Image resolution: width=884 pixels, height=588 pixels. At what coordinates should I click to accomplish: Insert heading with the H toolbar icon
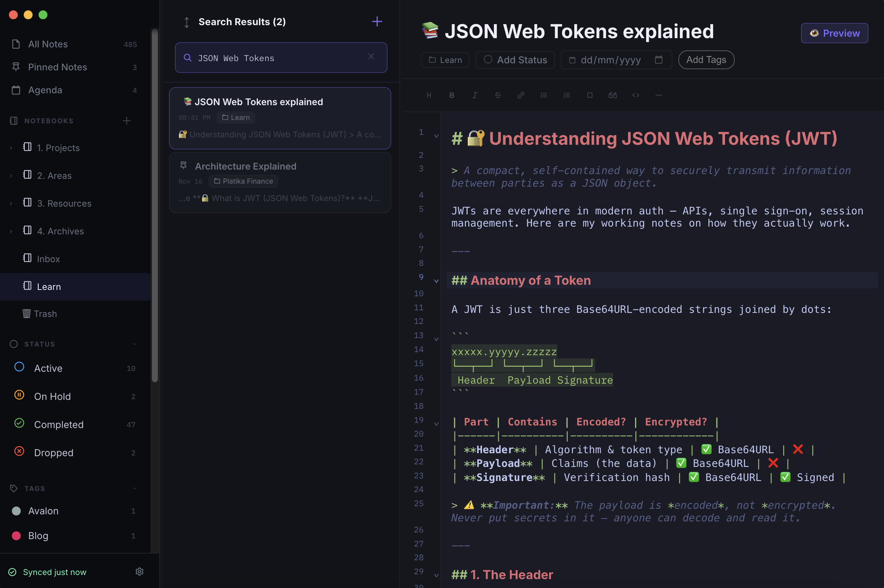[x=429, y=95]
